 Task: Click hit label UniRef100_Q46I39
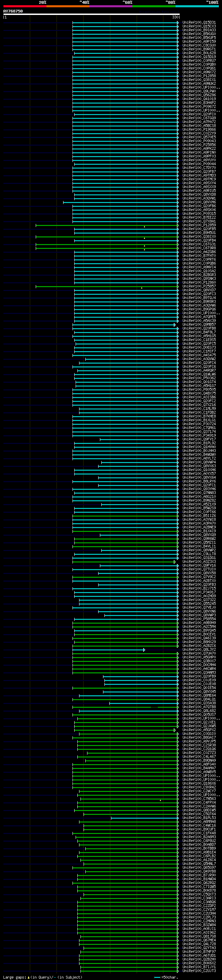click(x=199, y=638)
